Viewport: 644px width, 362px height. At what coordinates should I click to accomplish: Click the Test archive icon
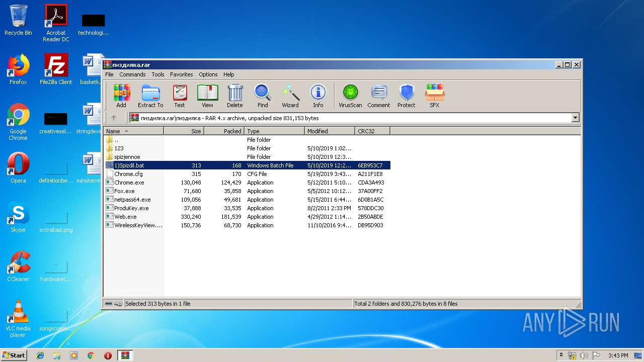coord(180,96)
